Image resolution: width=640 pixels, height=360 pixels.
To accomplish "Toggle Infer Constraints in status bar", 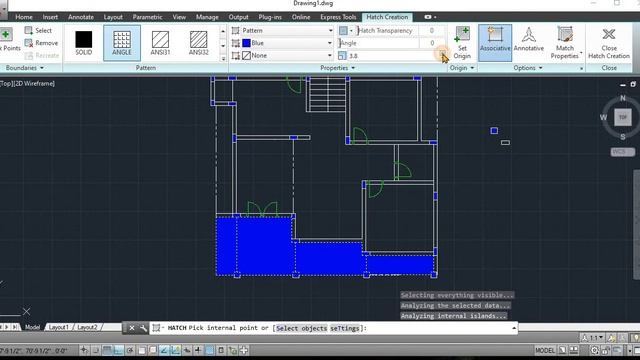I will click(84, 350).
